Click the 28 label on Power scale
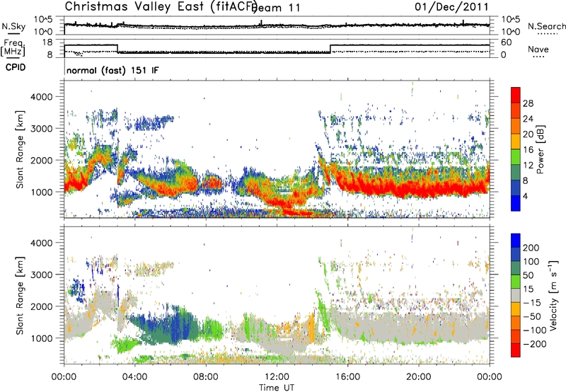The height and width of the screenshot is (392, 566). click(x=528, y=103)
